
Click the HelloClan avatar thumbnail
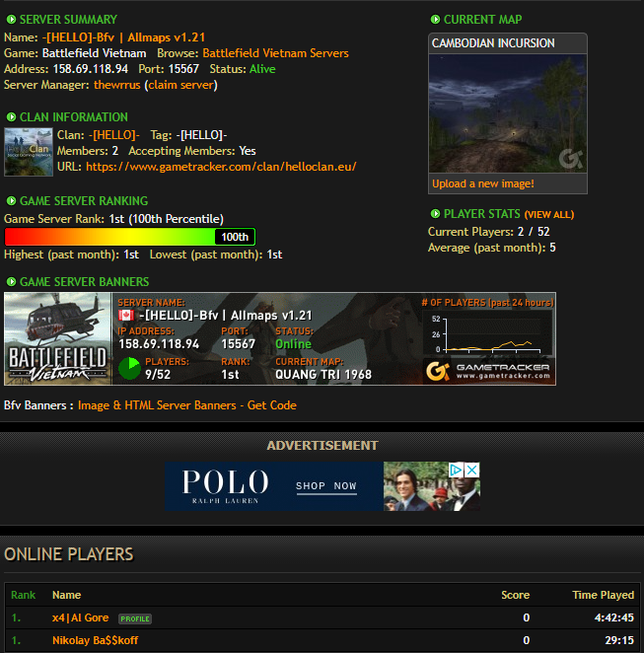(29, 152)
